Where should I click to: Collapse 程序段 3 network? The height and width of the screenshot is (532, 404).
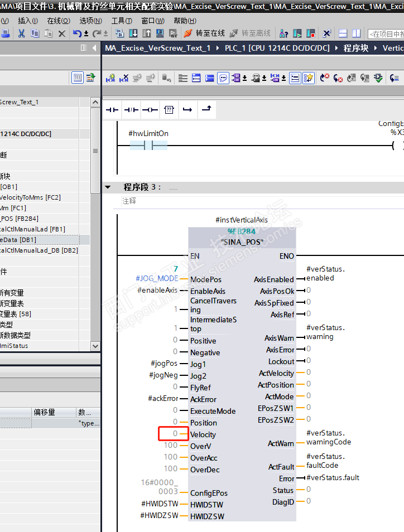point(108,187)
